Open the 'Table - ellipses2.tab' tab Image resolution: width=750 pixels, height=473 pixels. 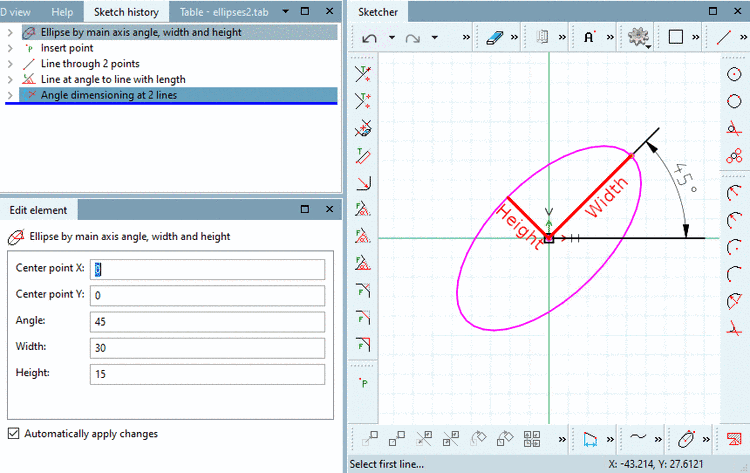click(x=224, y=12)
